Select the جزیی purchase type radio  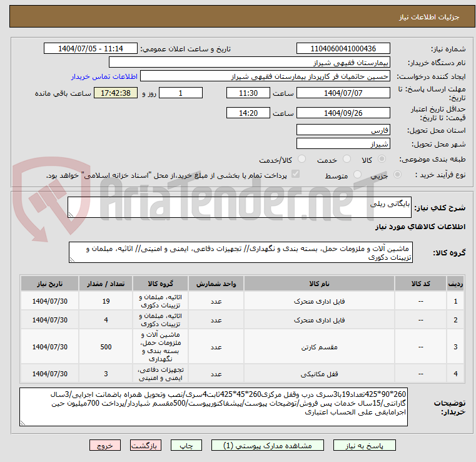click(397, 175)
